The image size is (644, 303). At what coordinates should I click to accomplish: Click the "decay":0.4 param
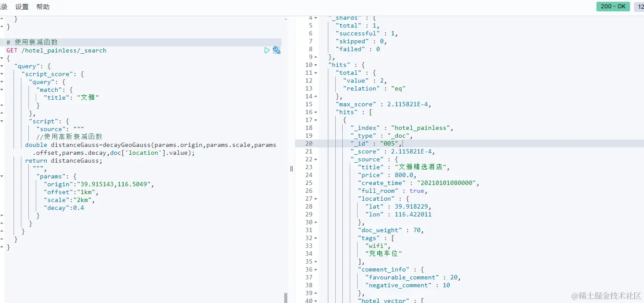click(64, 208)
